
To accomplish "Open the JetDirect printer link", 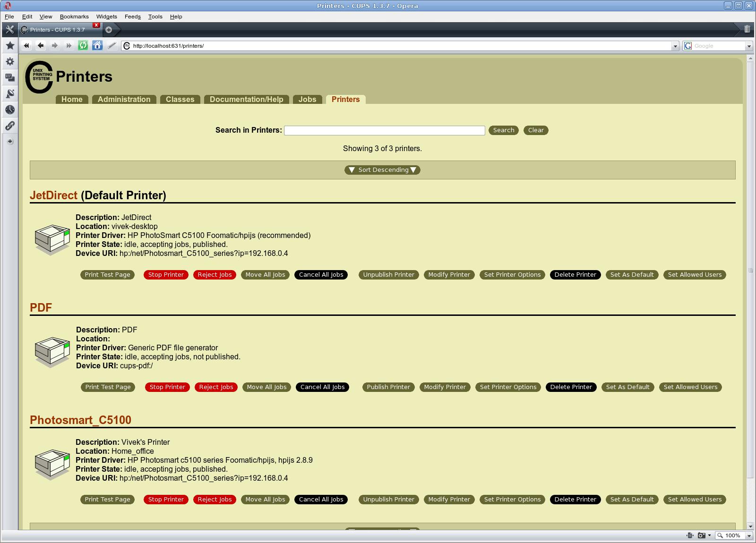I will [53, 195].
